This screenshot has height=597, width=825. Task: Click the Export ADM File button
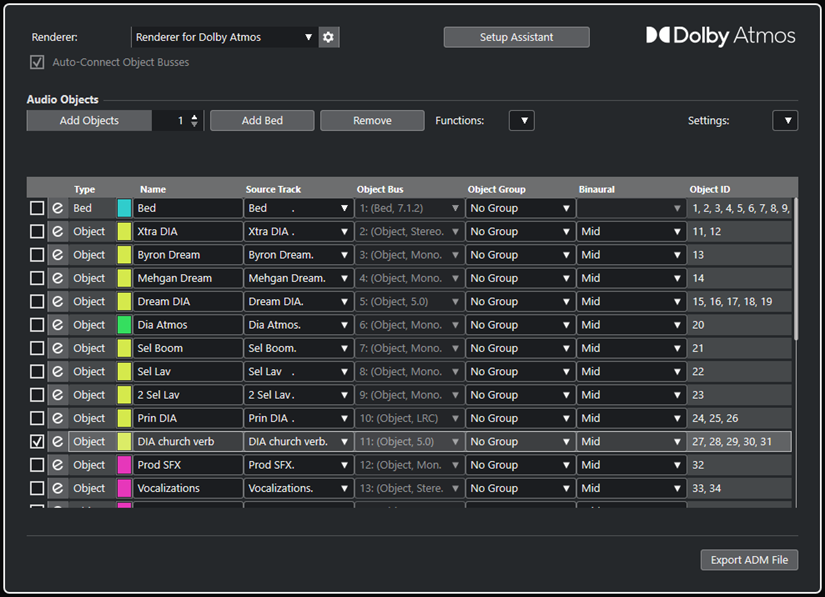pos(749,560)
